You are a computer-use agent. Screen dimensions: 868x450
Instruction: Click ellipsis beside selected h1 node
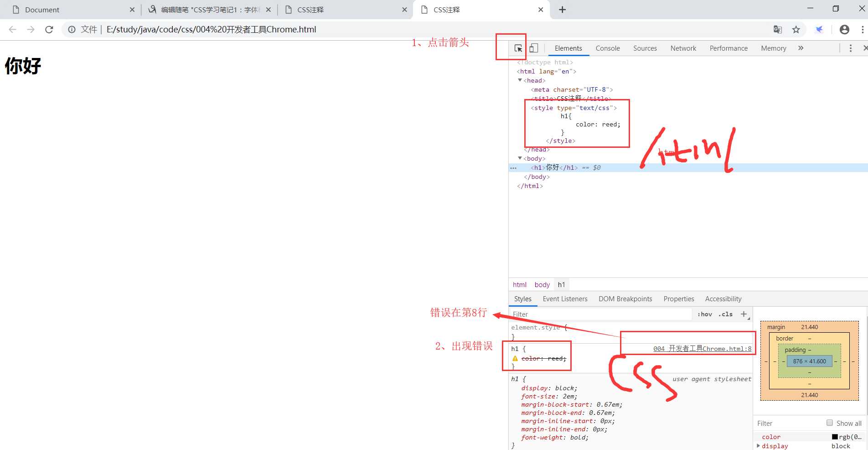click(513, 168)
